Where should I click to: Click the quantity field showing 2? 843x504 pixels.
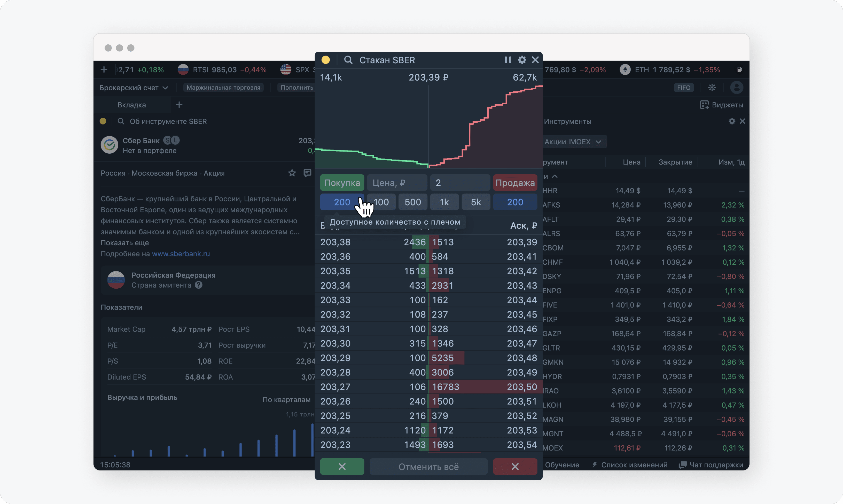pyautogui.click(x=460, y=183)
